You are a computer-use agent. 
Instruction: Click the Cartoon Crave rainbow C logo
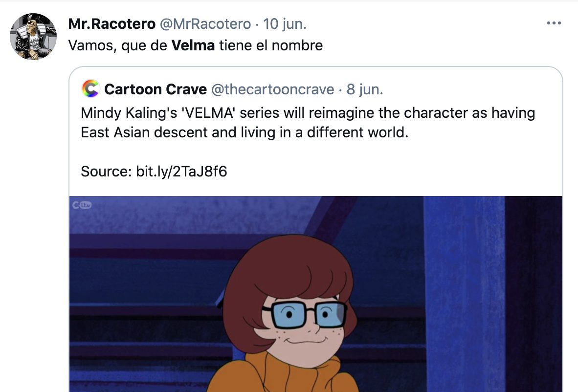pos(90,89)
